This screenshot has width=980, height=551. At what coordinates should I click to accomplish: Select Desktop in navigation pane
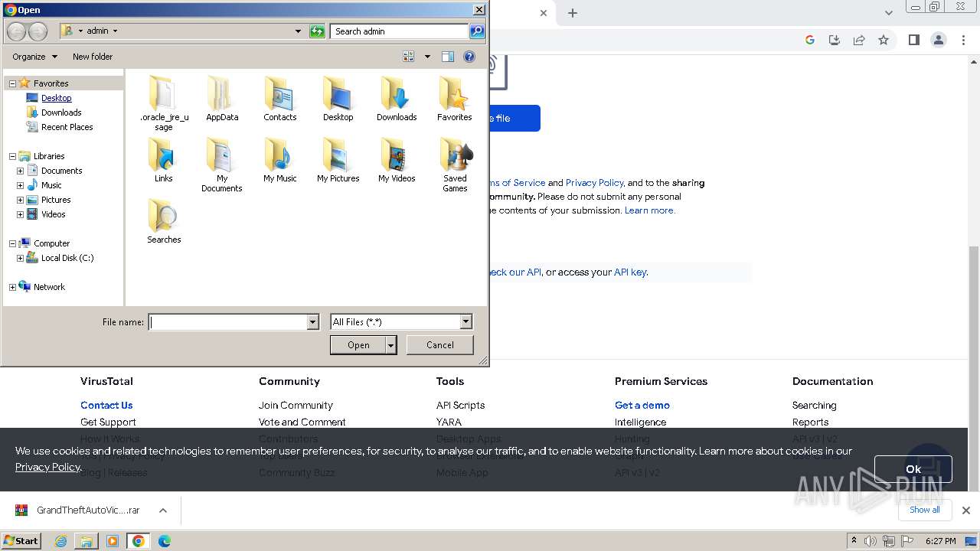click(56, 98)
